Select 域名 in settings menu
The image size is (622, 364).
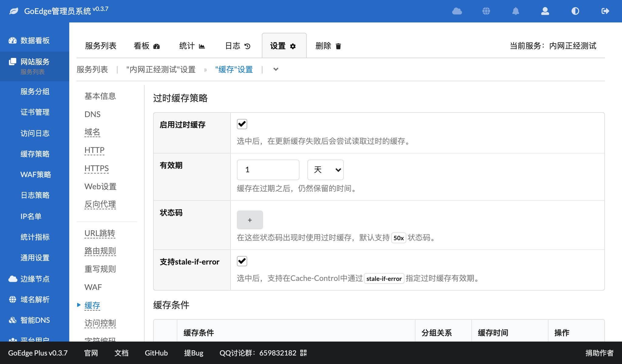click(92, 132)
